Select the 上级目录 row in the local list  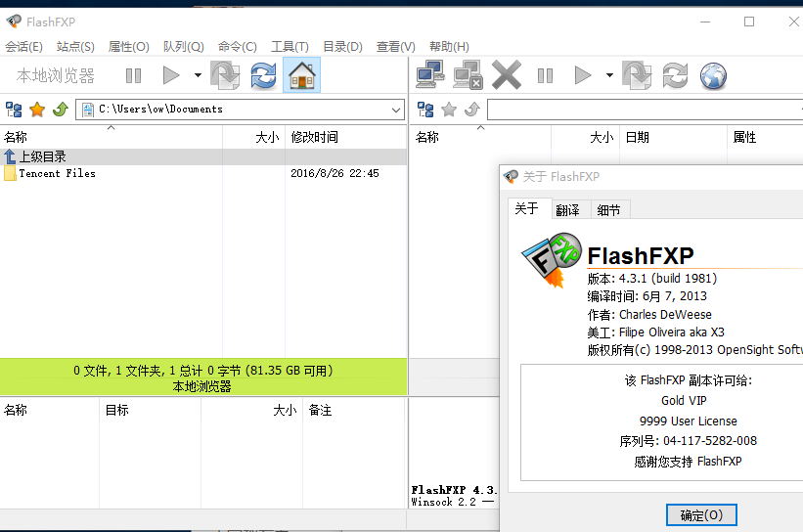tap(203, 156)
